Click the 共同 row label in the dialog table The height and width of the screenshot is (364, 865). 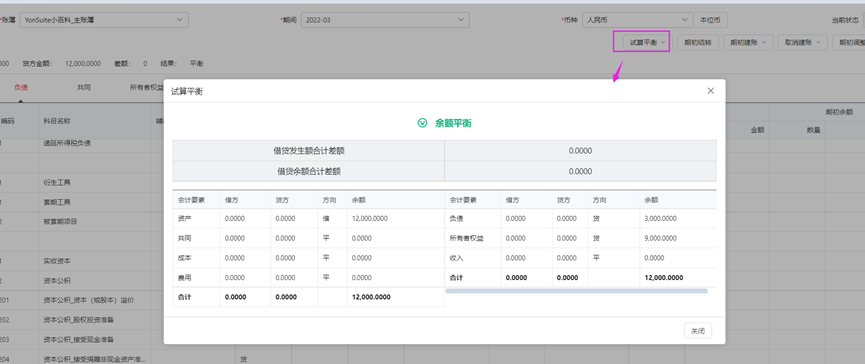point(185,238)
